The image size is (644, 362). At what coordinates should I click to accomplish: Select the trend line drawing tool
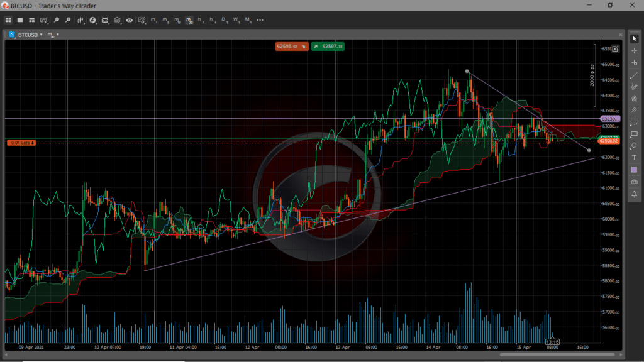[634, 75]
